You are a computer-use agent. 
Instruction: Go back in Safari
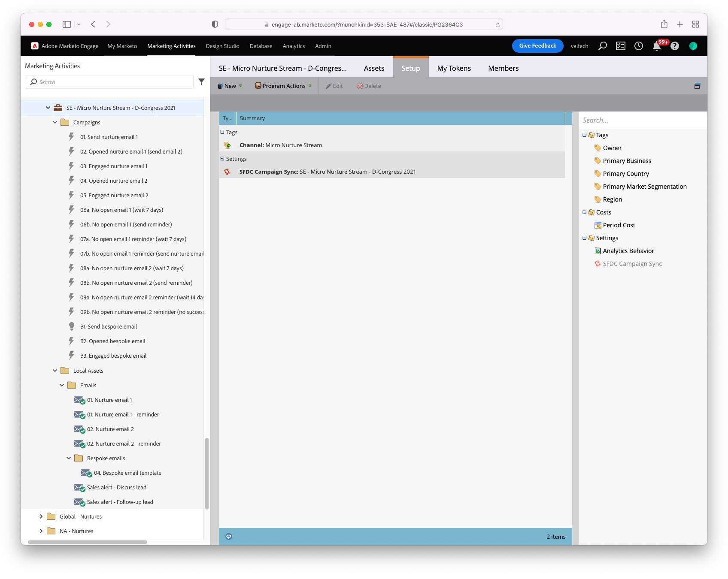point(93,24)
